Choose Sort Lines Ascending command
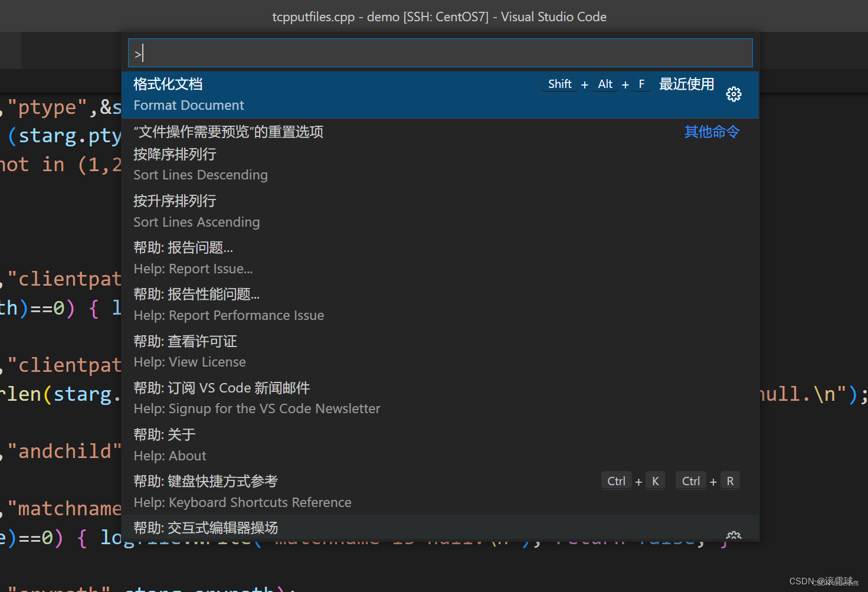 point(440,211)
